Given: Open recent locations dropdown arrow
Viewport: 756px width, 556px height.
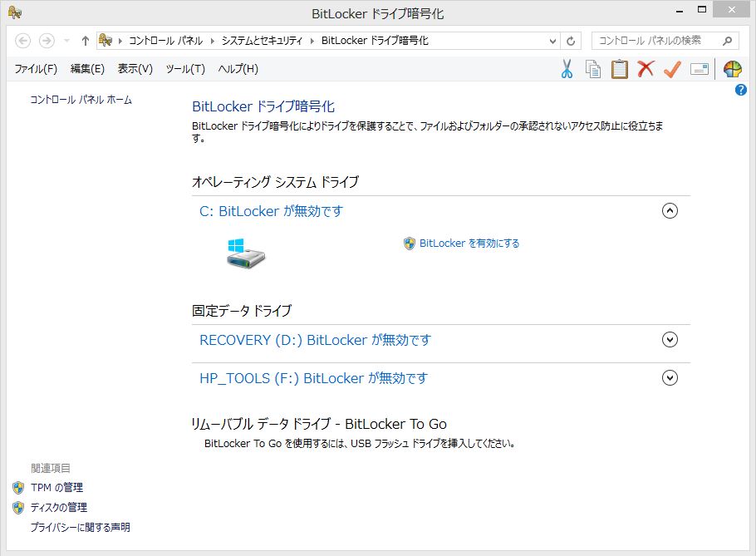Looking at the screenshot, I should 67,41.
